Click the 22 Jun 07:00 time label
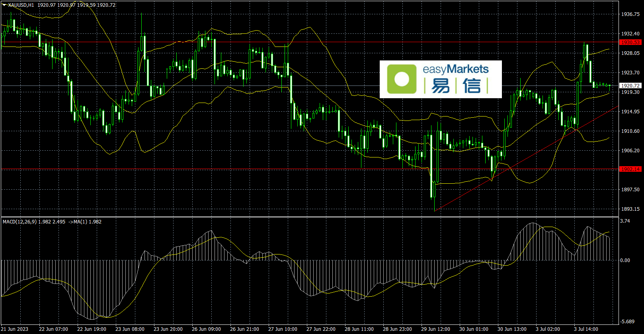This screenshot has width=644, height=334. coord(53,329)
